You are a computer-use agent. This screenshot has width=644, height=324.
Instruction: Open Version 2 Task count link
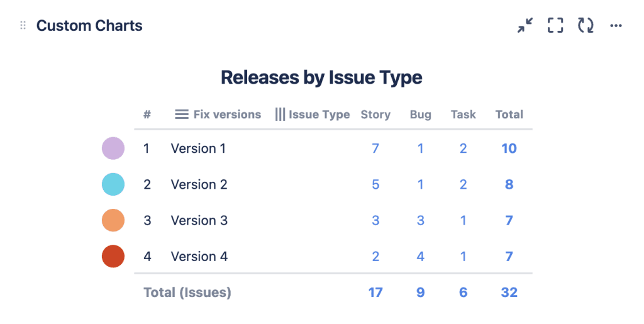click(464, 184)
